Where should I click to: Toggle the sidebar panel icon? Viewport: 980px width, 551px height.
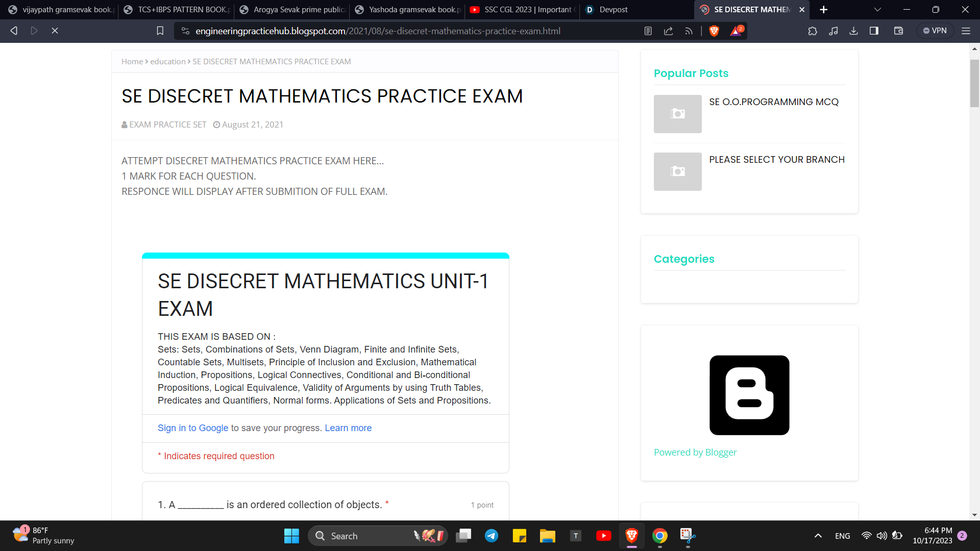pyautogui.click(x=874, y=31)
